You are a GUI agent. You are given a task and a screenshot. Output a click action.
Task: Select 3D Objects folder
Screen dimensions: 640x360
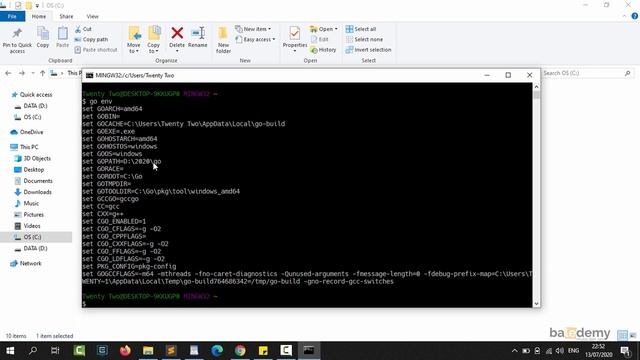pyautogui.click(x=33, y=158)
